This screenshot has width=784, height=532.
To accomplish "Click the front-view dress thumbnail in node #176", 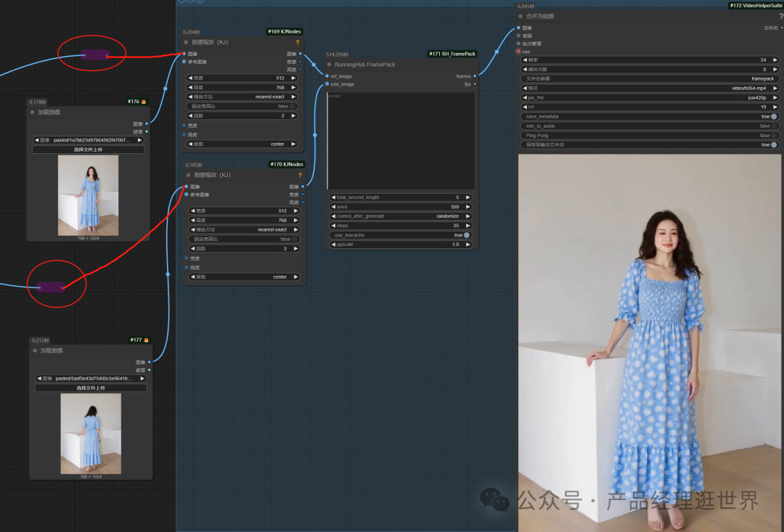I will 88,195.
